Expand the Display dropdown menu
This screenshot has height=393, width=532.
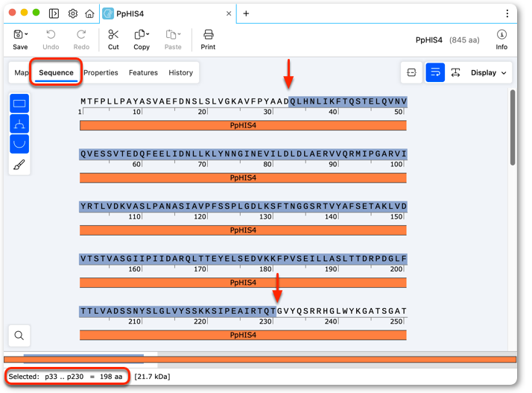[x=489, y=72]
